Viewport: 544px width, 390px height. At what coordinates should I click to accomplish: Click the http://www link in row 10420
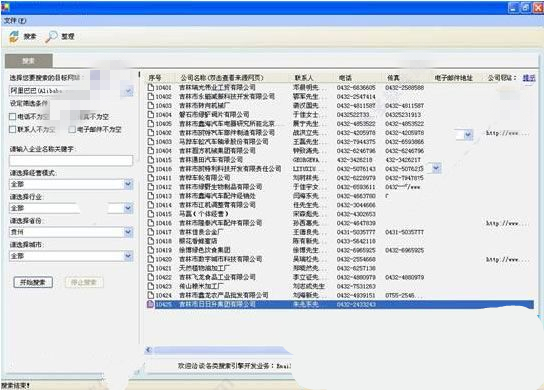[x=507, y=259]
